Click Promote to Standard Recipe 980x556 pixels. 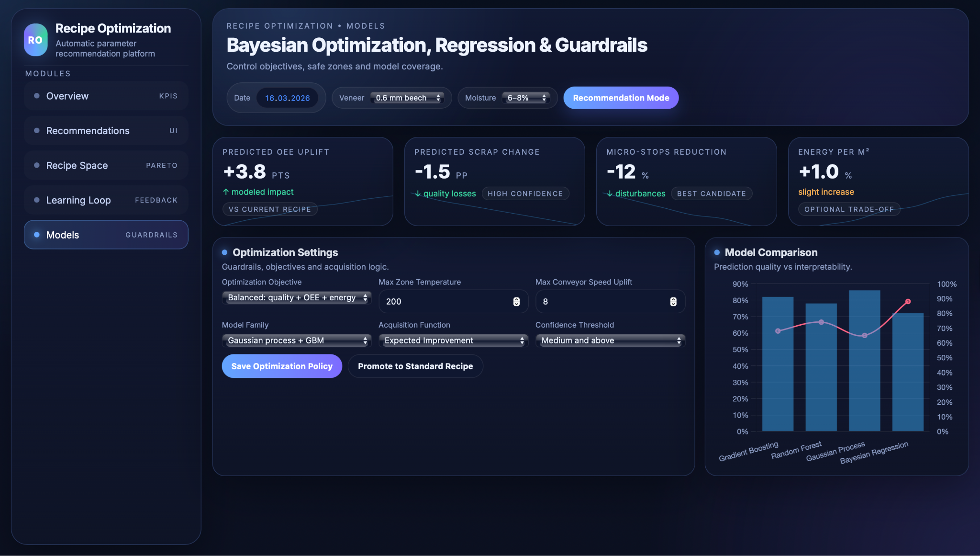[x=415, y=366]
